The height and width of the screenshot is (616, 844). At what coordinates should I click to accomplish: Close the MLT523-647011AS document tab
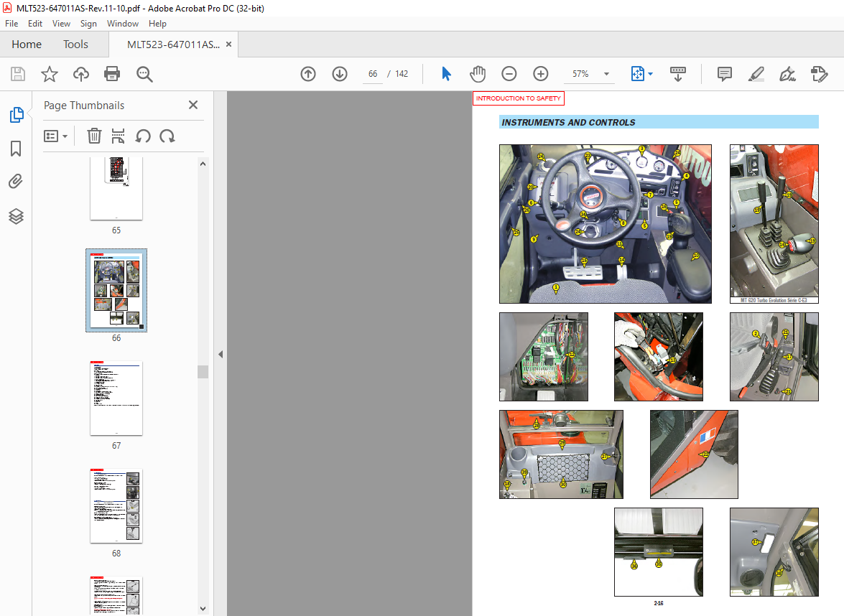coord(228,44)
